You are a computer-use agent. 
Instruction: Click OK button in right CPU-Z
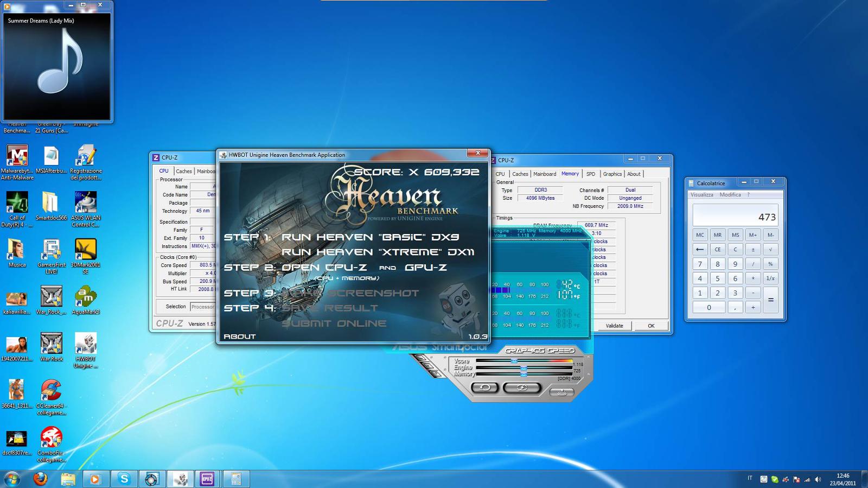pos(651,326)
